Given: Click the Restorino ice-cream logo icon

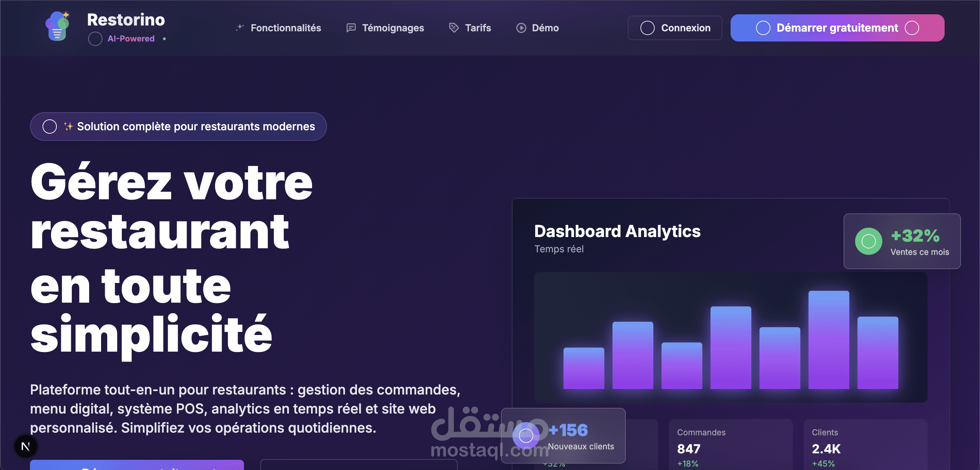Looking at the screenshot, I should point(58,26).
